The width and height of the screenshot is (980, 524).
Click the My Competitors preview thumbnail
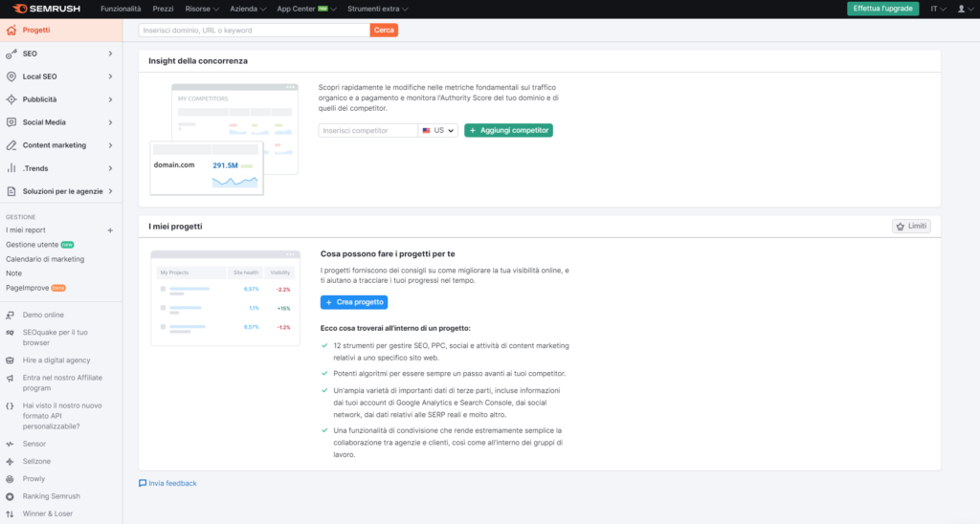(x=224, y=140)
